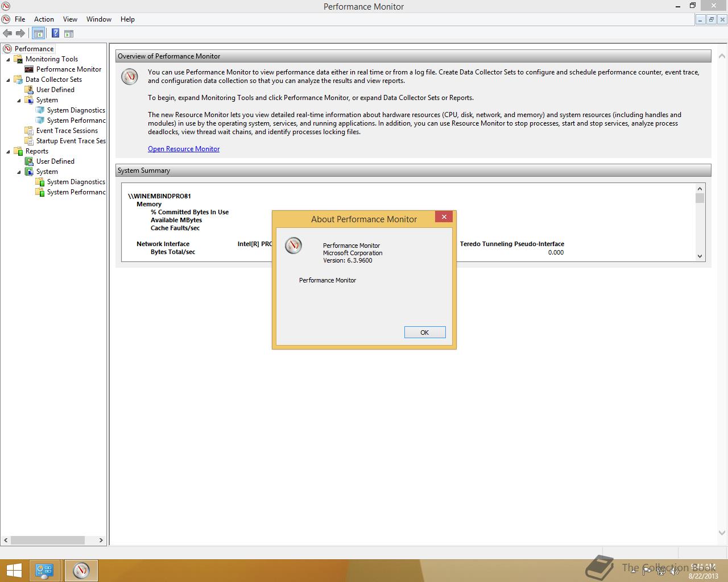Viewport: 728px width, 582px height.
Task: Click the User Defined icon under Reports
Action: point(29,161)
